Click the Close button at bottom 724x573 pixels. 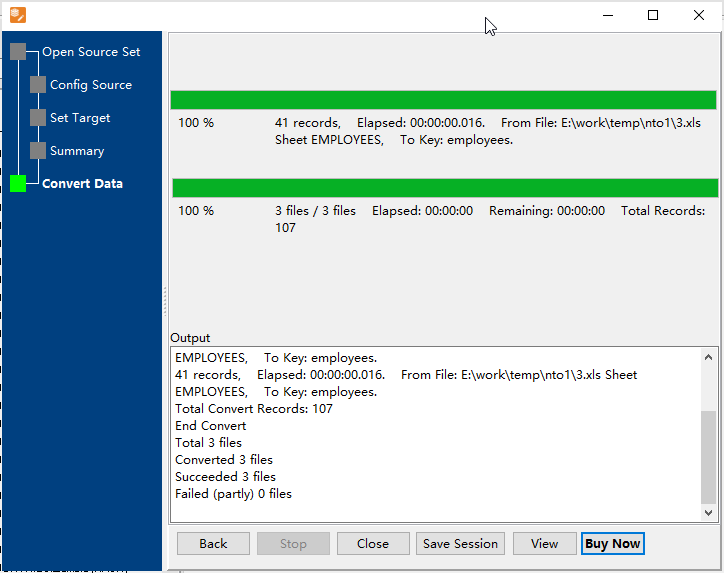(x=373, y=544)
